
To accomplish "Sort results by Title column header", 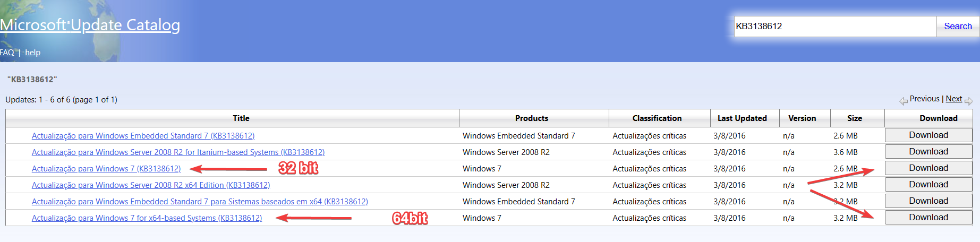I will (241, 118).
